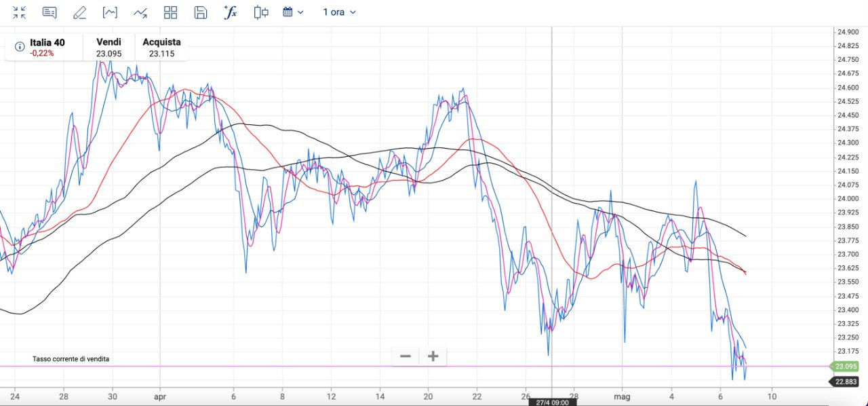
Task: Click the 24.450 price axis label
Action: [x=848, y=115]
